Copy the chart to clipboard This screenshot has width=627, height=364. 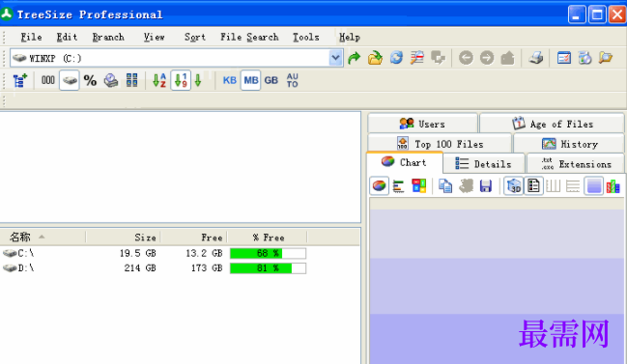(445, 185)
